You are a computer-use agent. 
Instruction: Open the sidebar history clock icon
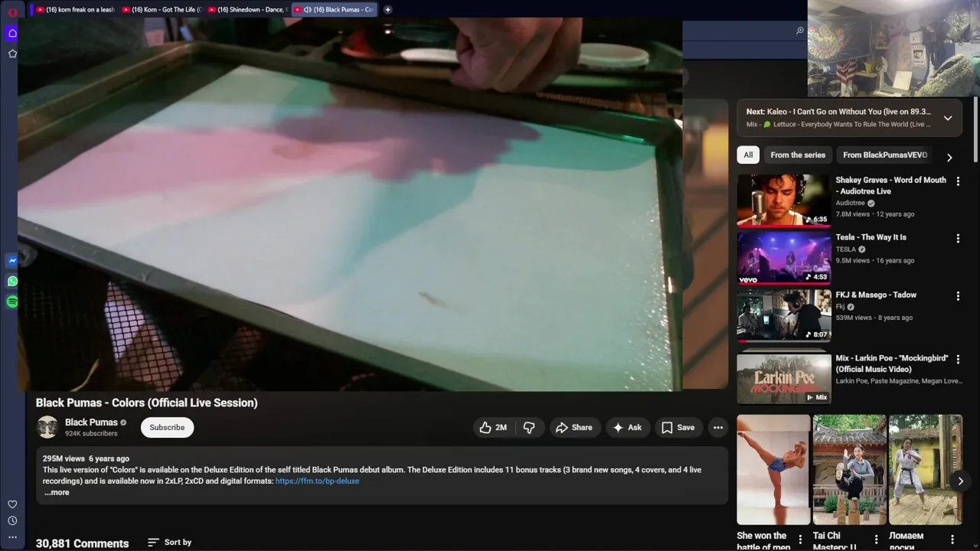pos(12,521)
